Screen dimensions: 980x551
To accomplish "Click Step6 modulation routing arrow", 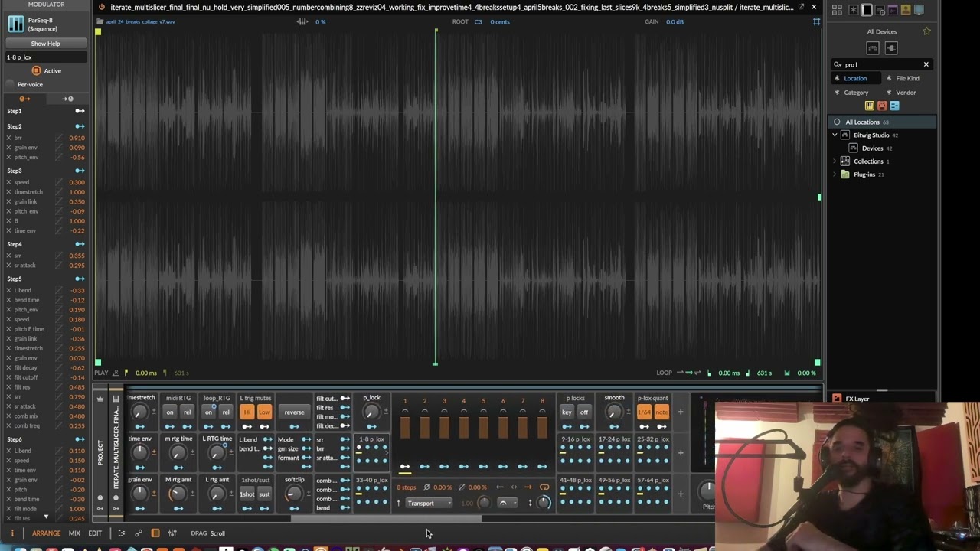I will point(80,439).
